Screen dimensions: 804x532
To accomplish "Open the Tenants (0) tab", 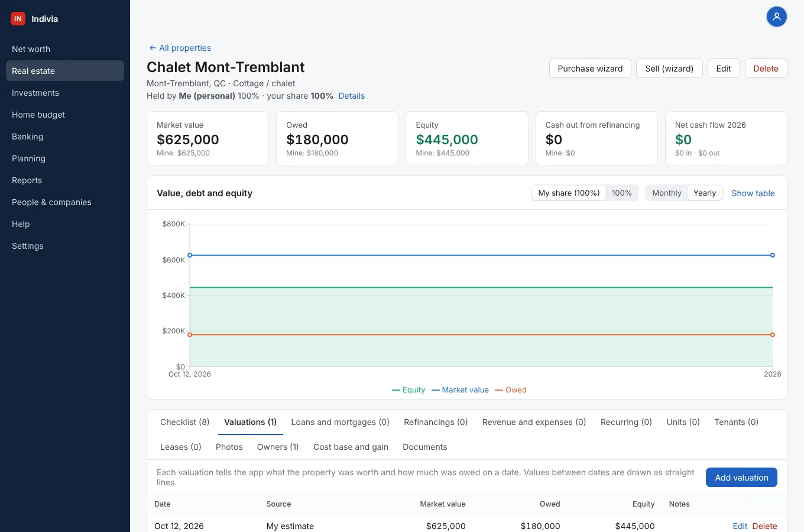I will 736,422.
